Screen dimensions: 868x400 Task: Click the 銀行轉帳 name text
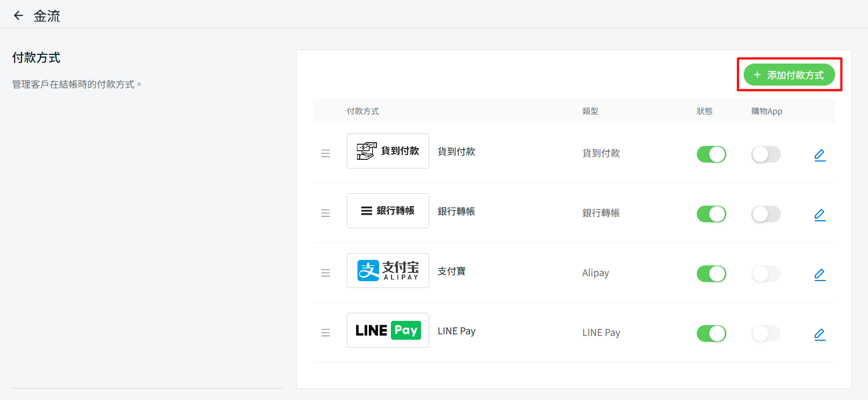(x=456, y=212)
